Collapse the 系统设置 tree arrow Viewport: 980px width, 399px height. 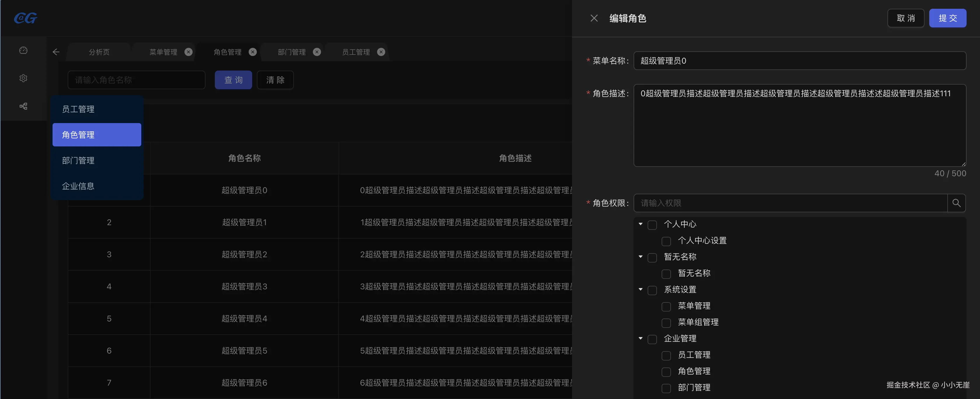tap(641, 289)
